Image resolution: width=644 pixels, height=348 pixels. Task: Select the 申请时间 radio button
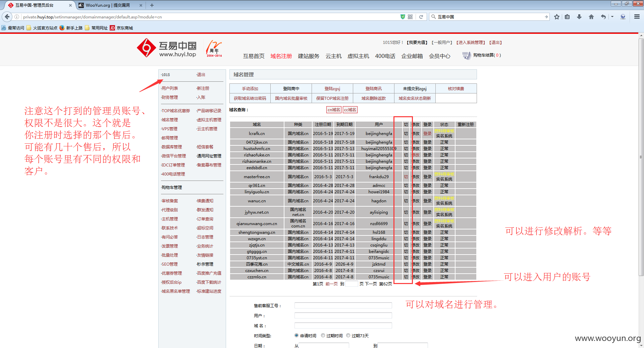[x=297, y=335]
